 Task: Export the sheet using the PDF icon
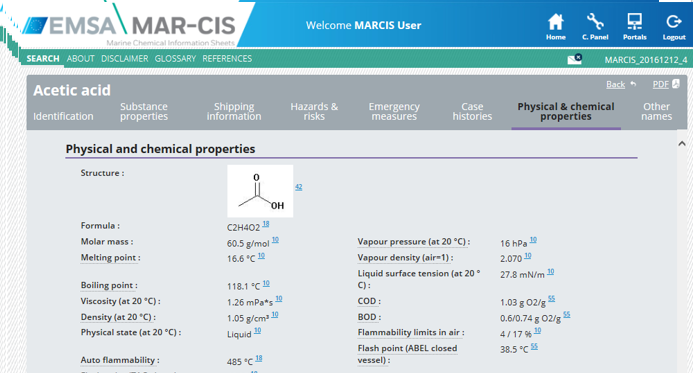click(676, 84)
